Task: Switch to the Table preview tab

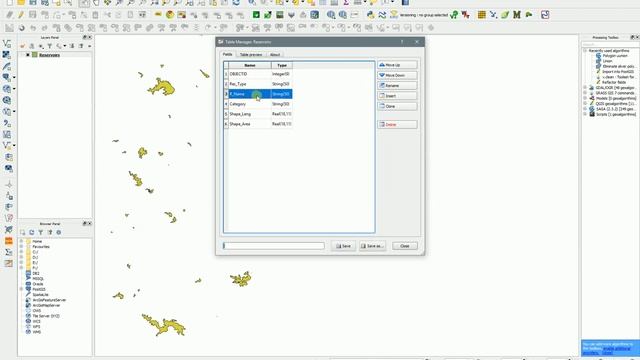Action: (x=251, y=55)
